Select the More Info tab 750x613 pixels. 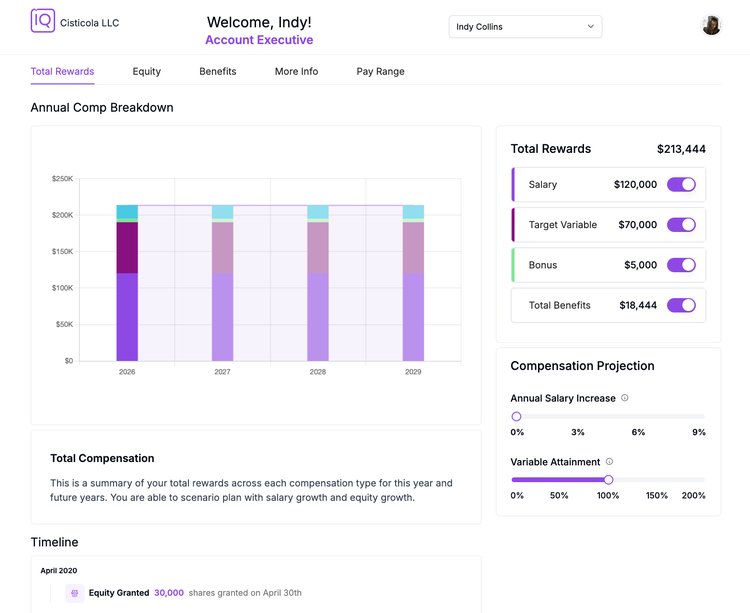click(x=296, y=71)
